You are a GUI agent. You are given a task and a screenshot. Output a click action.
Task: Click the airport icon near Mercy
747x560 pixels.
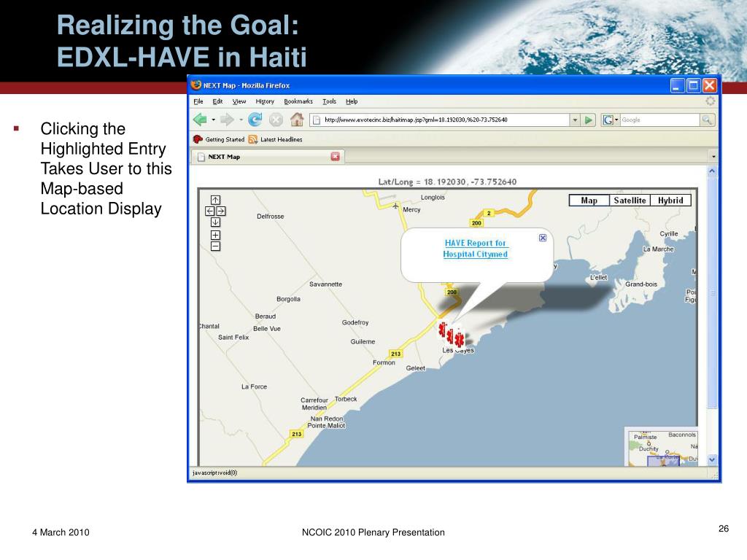point(395,206)
